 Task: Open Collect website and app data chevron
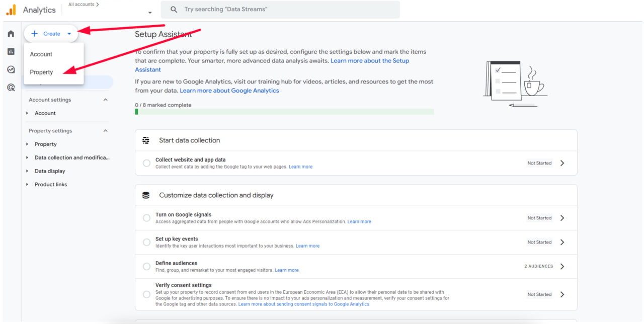[x=562, y=163]
